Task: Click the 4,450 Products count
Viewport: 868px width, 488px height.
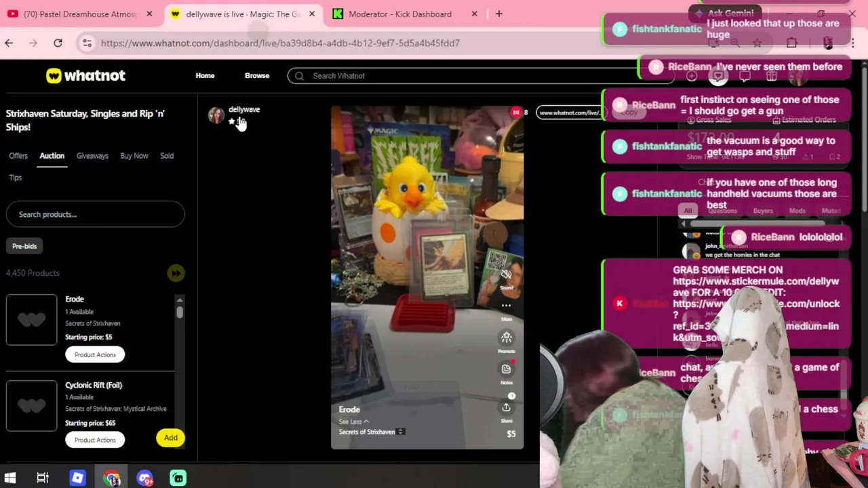Action: tap(33, 273)
